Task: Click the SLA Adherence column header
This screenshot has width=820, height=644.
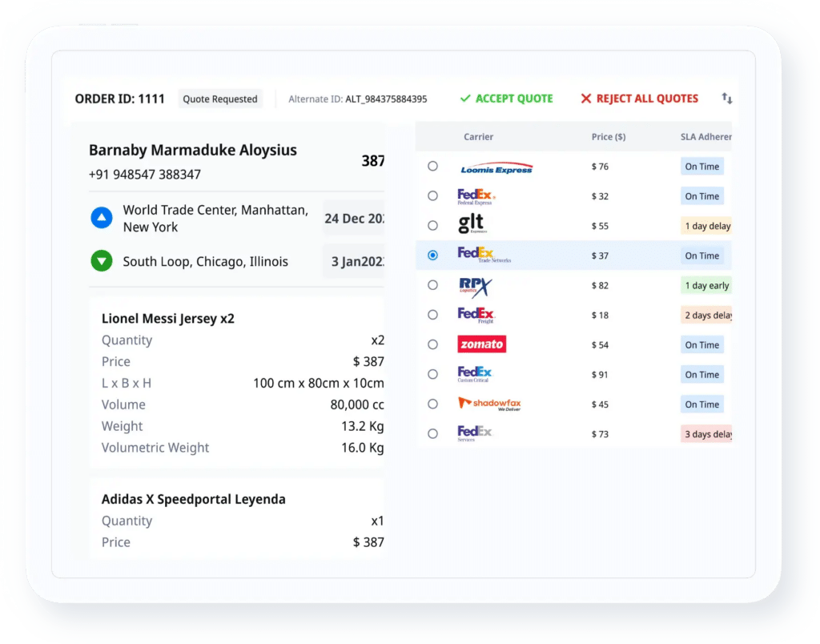Action: coord(705,136)
